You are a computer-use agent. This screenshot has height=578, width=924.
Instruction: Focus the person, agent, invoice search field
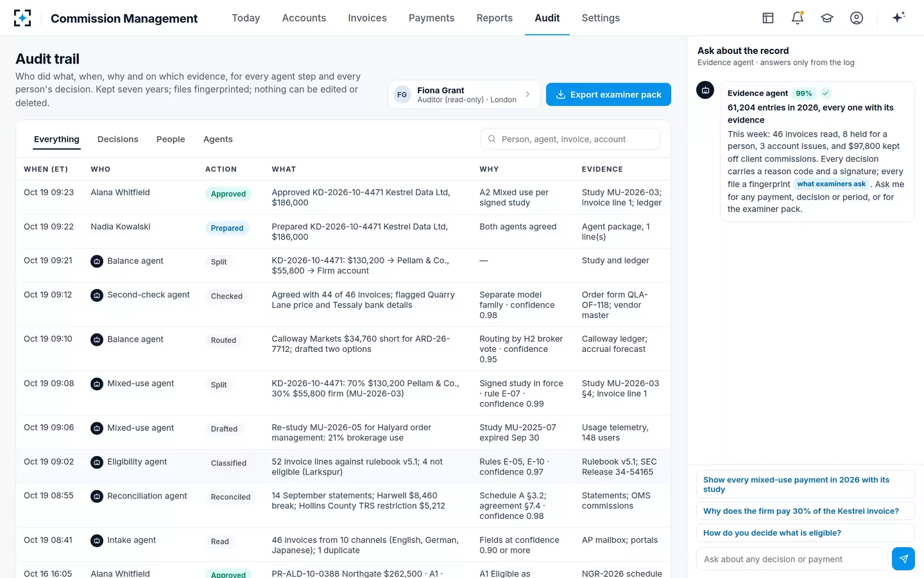pyautogui.click(x=570, y=139)
